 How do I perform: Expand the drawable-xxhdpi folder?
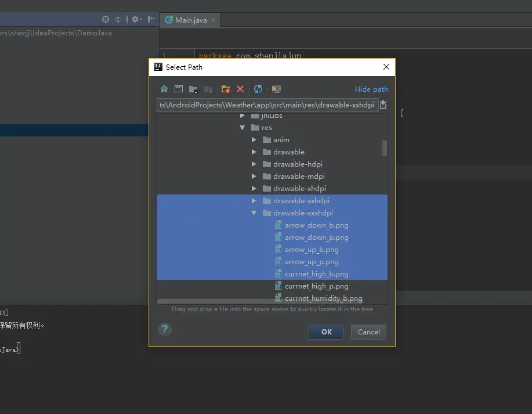click(x=254, y=201)
